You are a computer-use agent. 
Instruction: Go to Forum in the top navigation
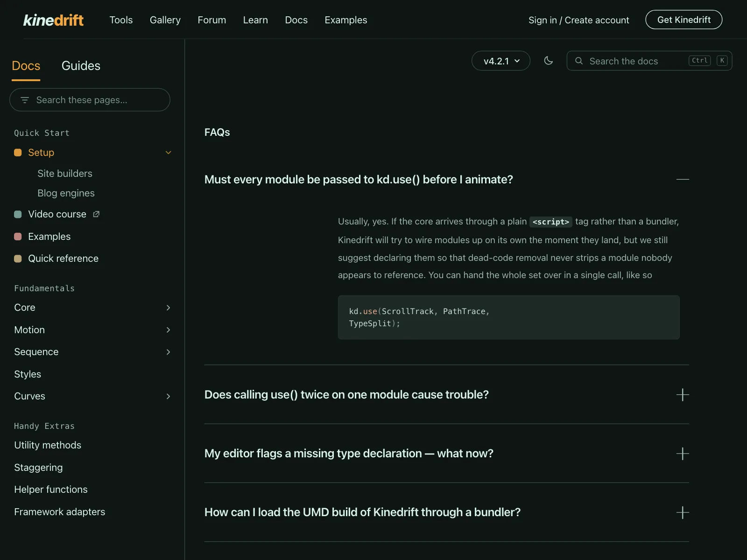click(x=212, y=20)
